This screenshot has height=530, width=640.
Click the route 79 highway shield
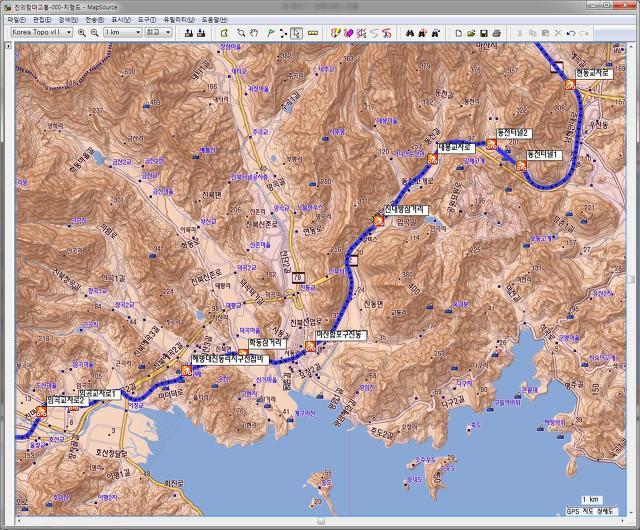(x=299, y=278)
